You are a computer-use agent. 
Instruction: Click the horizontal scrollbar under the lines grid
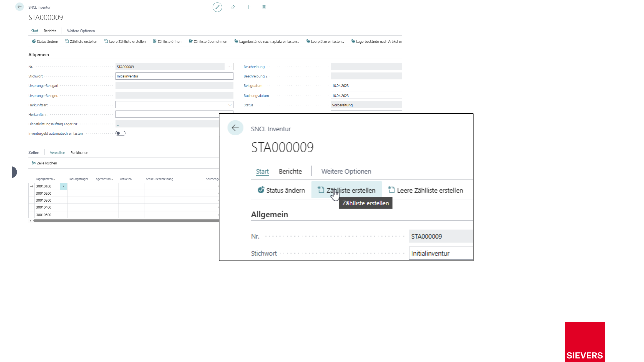coord(126,221)
